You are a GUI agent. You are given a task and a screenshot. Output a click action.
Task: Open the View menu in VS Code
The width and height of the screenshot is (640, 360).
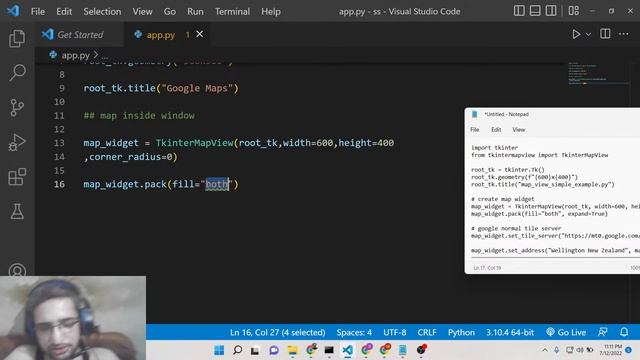pyautogui.click(x=142, y=11)
